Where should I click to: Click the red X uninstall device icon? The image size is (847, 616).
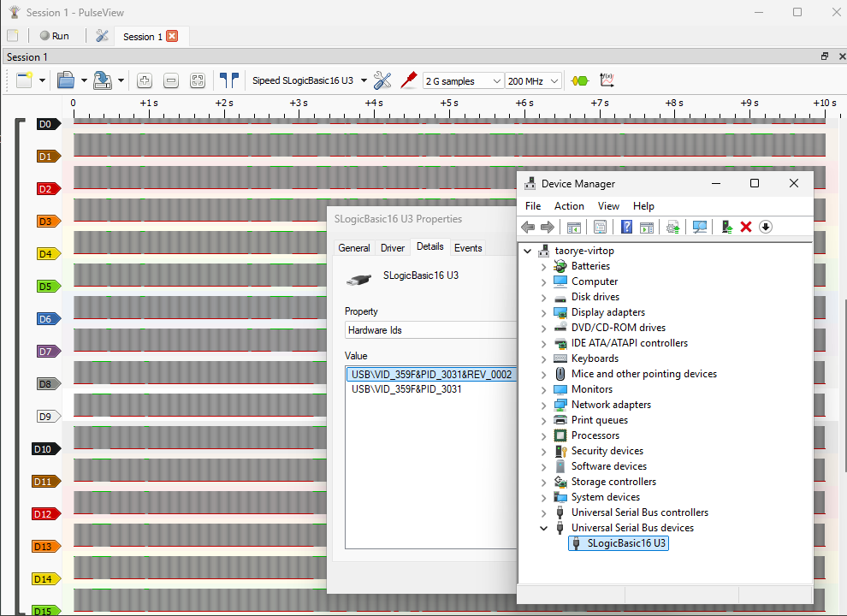click(745, 227)
